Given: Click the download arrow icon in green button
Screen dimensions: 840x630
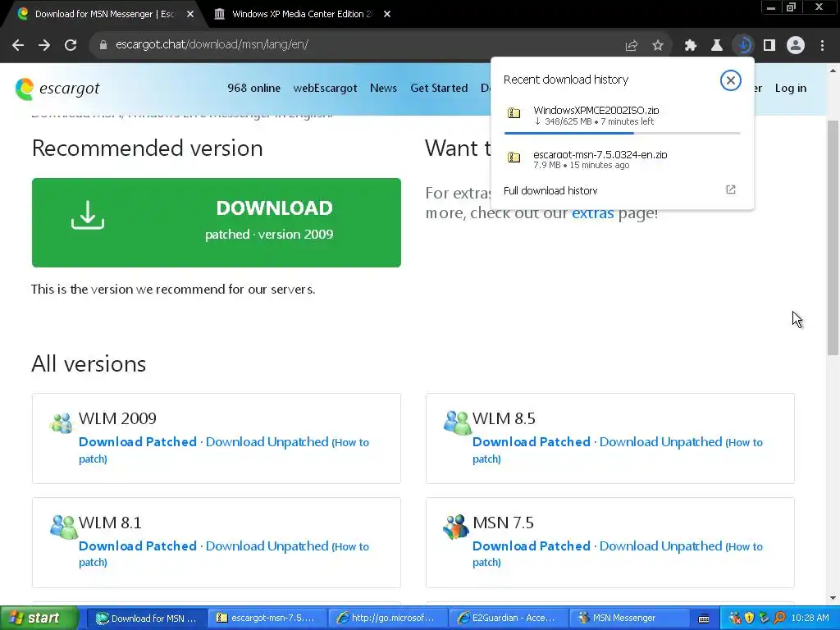Looking at the screenshot, I should [88, 215].
